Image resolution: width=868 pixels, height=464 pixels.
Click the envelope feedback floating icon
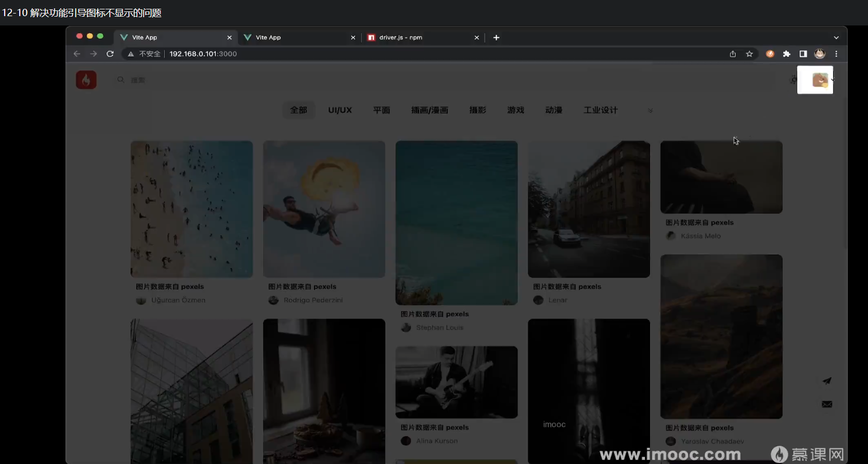point(827,404)
